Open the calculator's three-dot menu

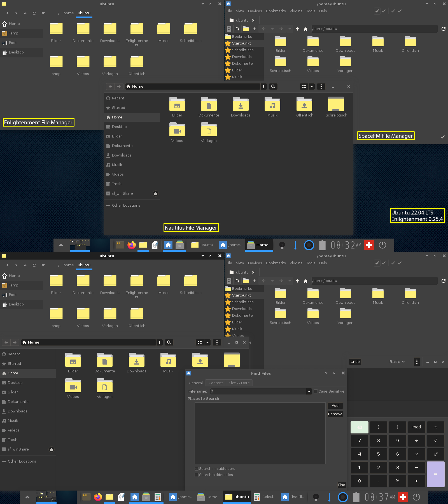tap(417, 362)
